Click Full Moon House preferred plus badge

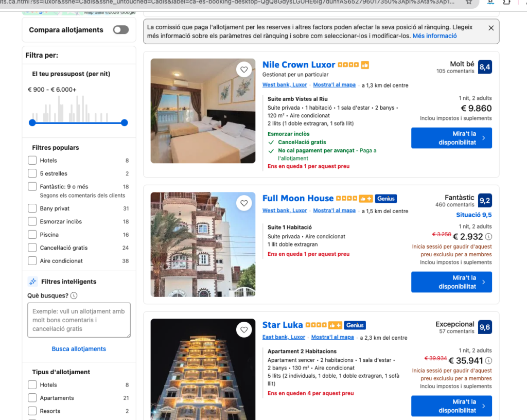click(x=366, y=199)
